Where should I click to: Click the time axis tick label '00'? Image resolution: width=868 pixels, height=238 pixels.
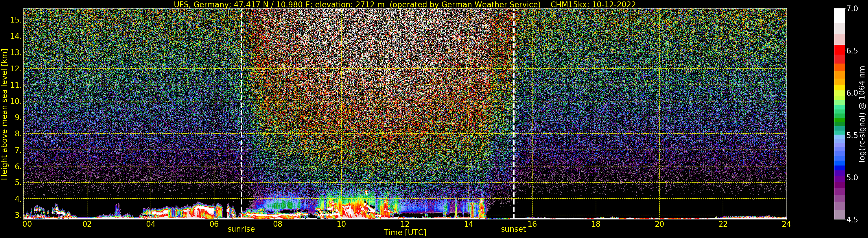point(27,224)
